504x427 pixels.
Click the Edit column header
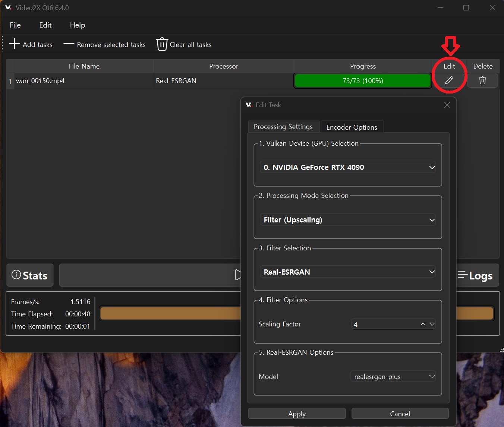point(449,66)
